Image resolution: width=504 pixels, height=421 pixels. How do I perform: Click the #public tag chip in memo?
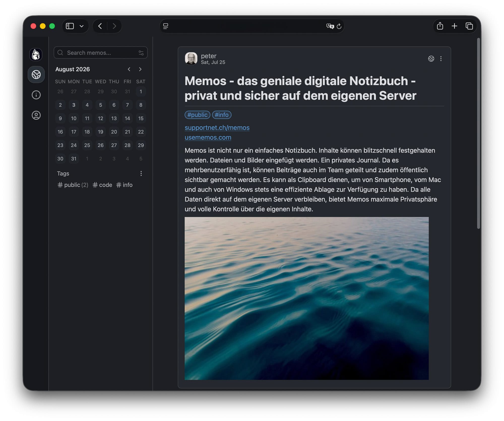pyautogui.click(x=197, y=115)
